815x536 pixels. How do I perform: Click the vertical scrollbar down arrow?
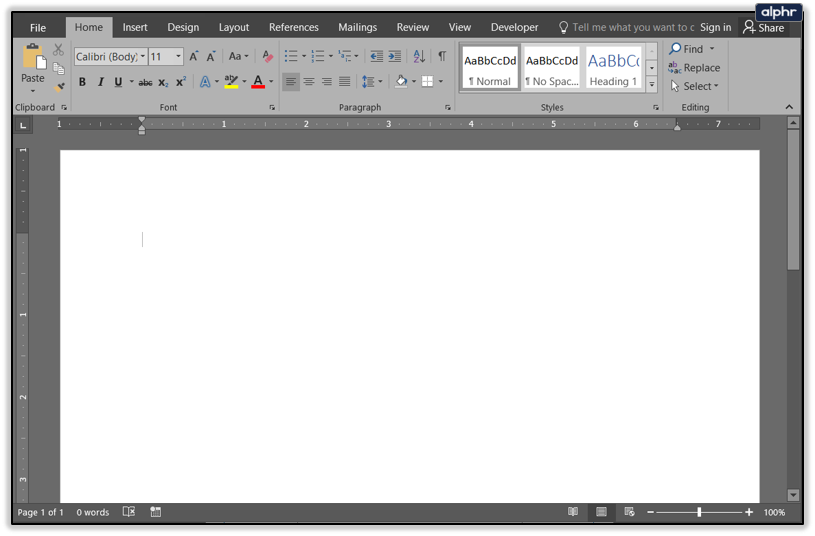793,495
